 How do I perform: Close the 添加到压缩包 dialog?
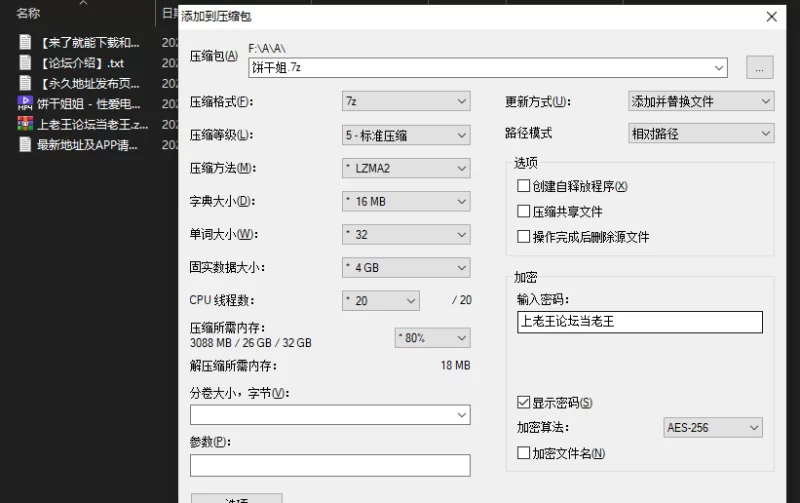pos(771,17)
